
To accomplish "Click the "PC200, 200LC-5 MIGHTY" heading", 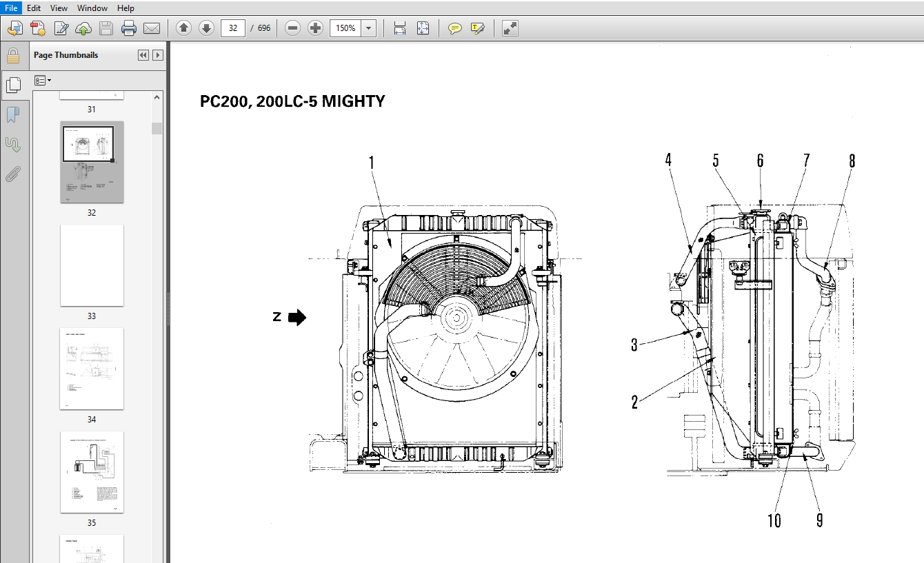I will pos(292,102).
